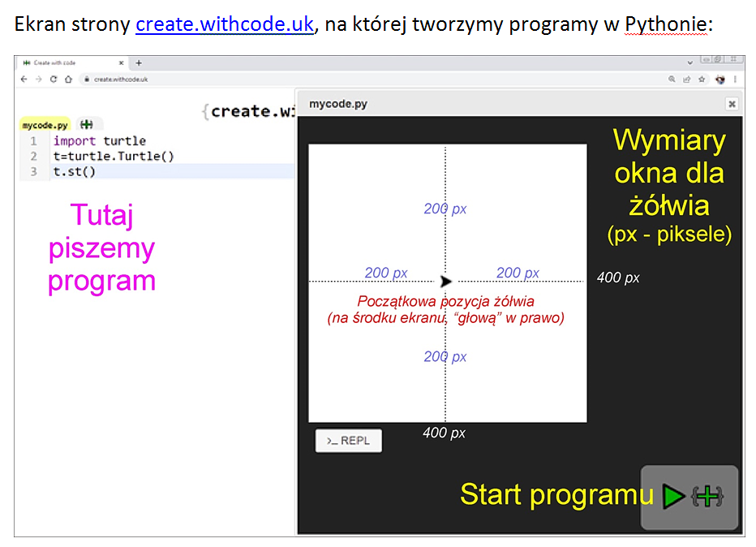Open a new browser tab with plus

[x=139, y=62]
